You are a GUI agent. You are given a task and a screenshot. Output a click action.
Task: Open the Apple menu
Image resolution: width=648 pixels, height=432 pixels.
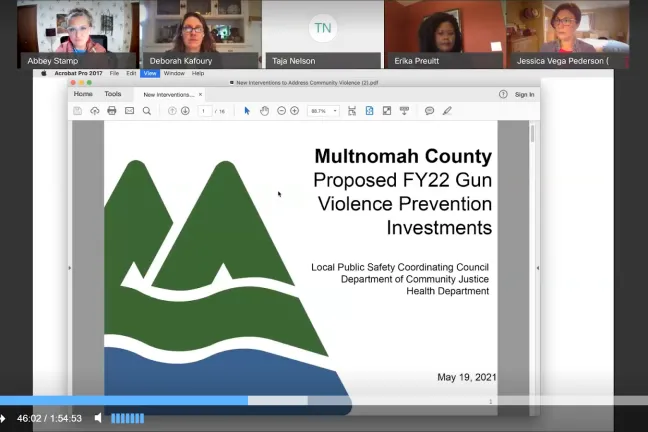[43, 74]
